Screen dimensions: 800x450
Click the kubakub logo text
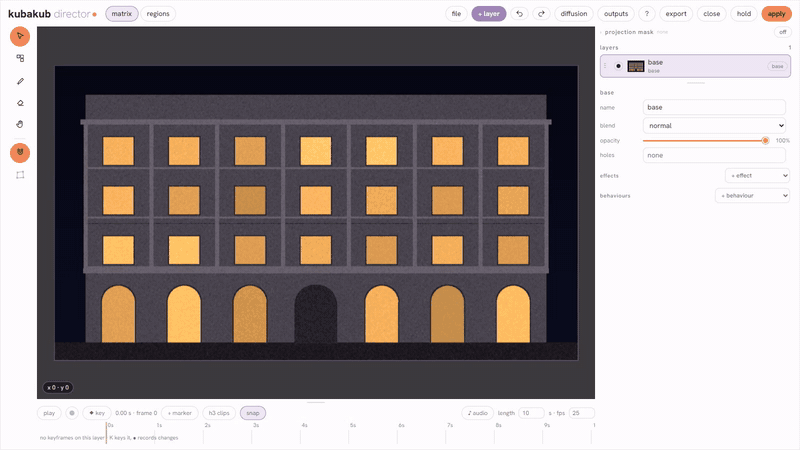29,14
